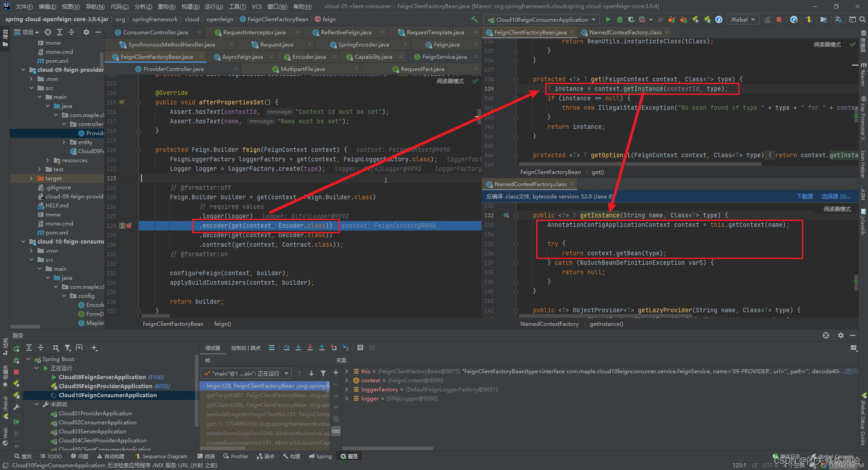Screen dimensions: 868x470
Task: Click frames filter funnel icon in debugger
Action: click(323, 373)
